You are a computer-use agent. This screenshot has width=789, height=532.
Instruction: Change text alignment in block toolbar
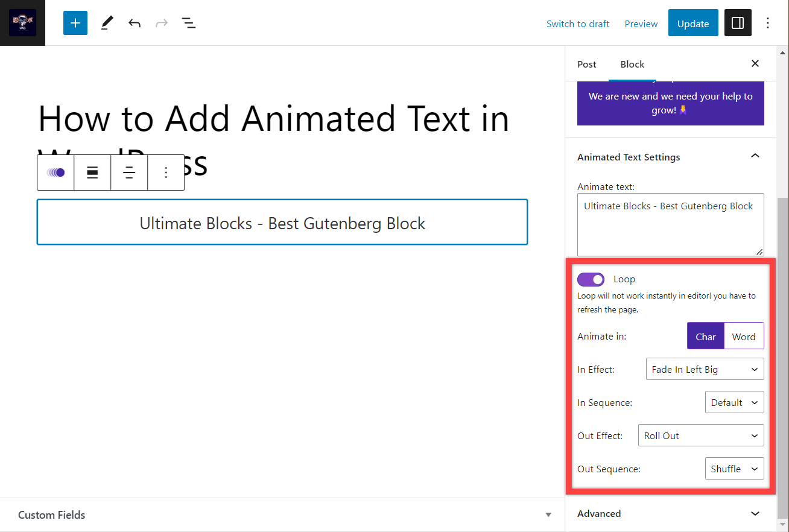tap(129, 173)
